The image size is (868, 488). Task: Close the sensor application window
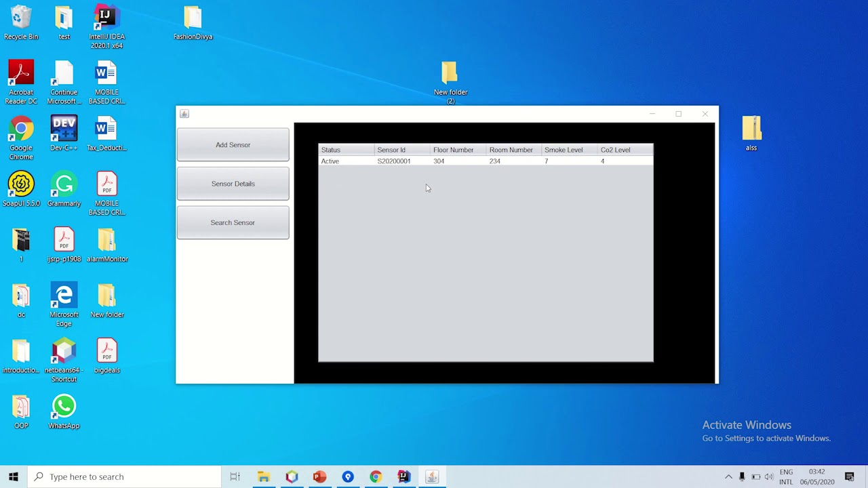point(705,114)
